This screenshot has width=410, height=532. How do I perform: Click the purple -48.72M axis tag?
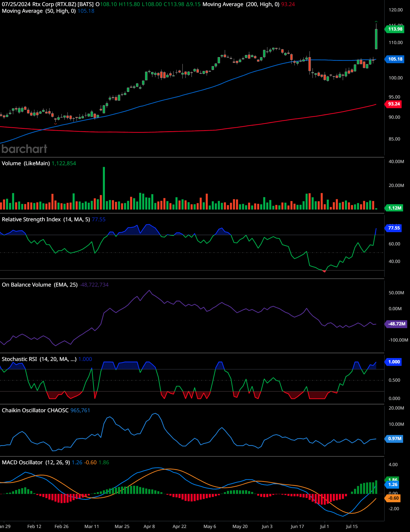[396, 324]
